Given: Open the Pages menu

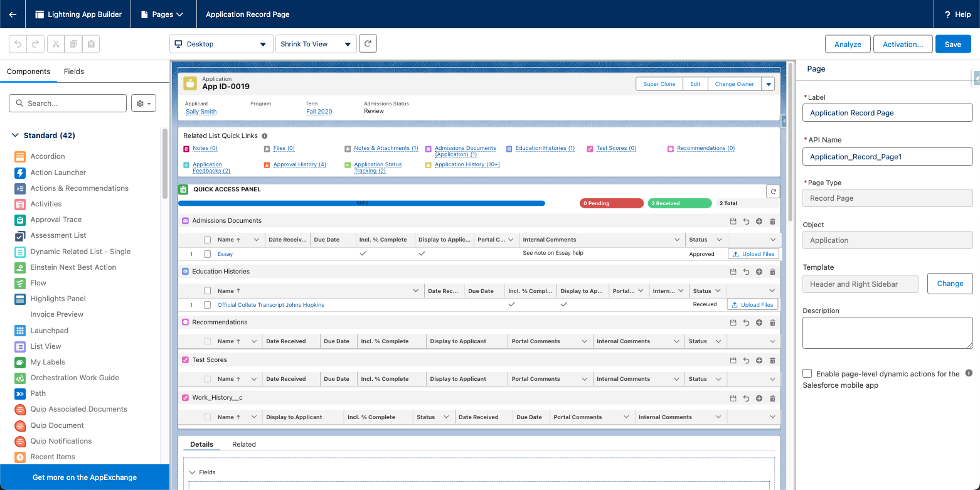Looking at the screenshot, I should (162, 14).
